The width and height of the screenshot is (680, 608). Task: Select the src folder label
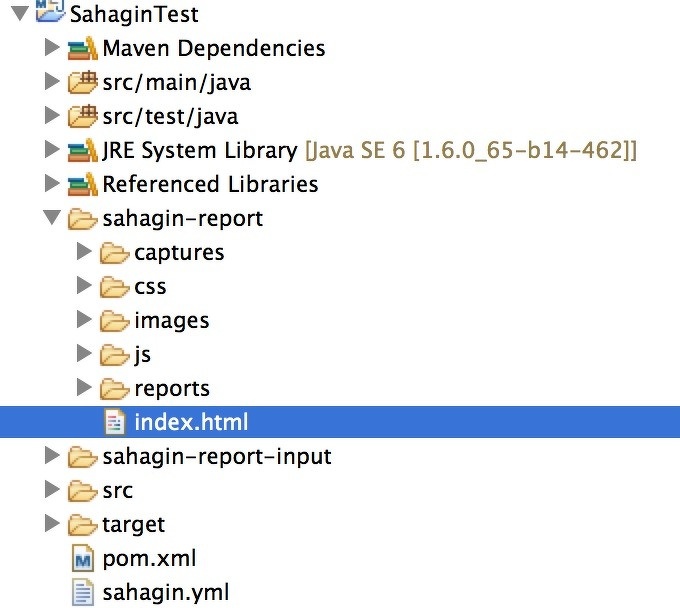[117, 490]
